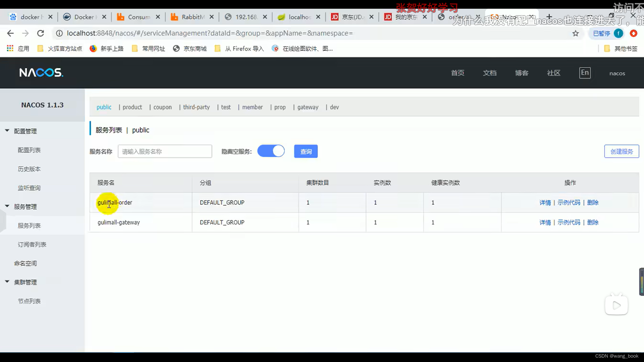644x362 pixels.
Task: Open the 火狐官方站点 bookmark folder
Action: [60, 49]
